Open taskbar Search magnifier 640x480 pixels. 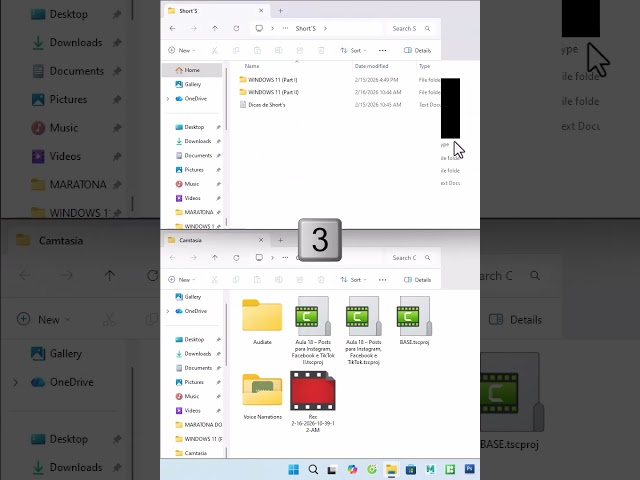click(x=313, y=469)
